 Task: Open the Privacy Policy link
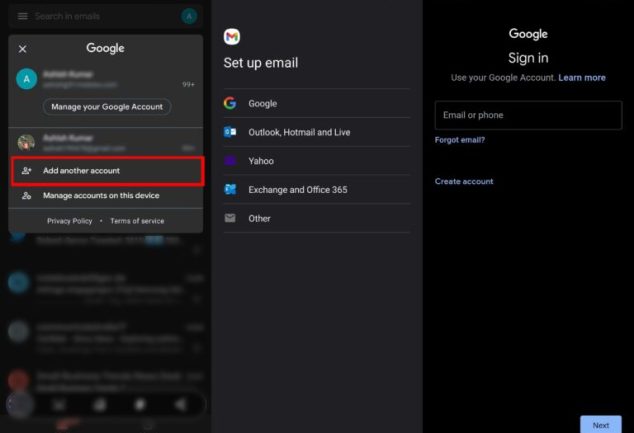coord(69,221)
